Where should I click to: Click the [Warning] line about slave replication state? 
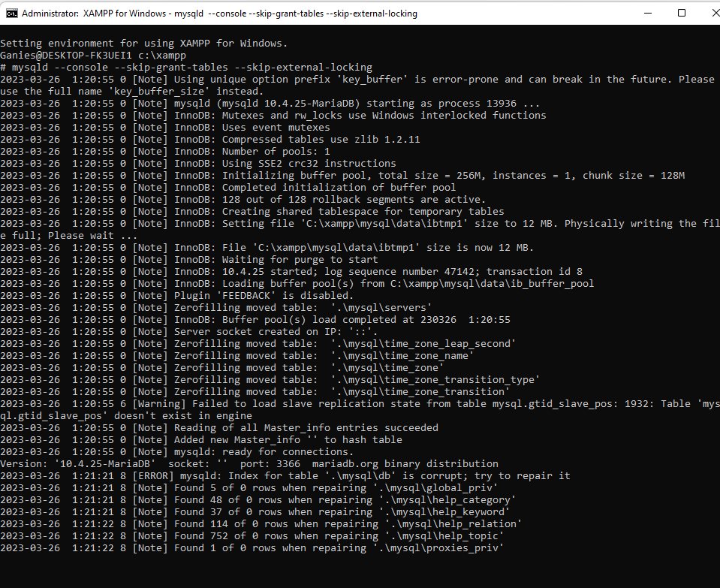coord(360,409)
